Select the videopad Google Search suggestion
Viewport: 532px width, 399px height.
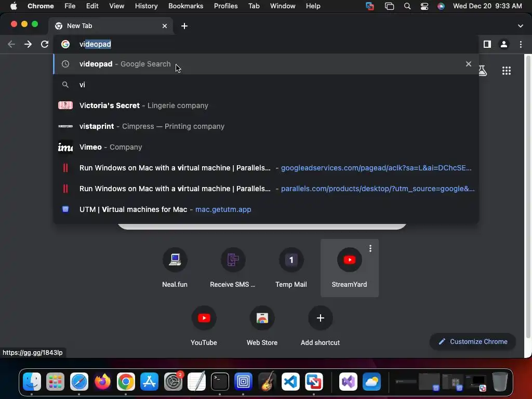(266, 64)
